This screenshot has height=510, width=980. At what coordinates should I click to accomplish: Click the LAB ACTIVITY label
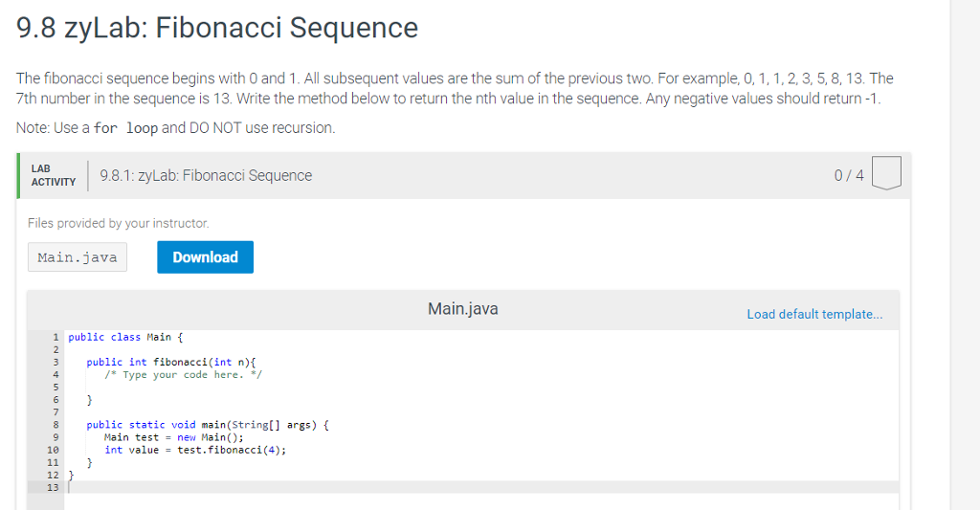tap(53, 175)
